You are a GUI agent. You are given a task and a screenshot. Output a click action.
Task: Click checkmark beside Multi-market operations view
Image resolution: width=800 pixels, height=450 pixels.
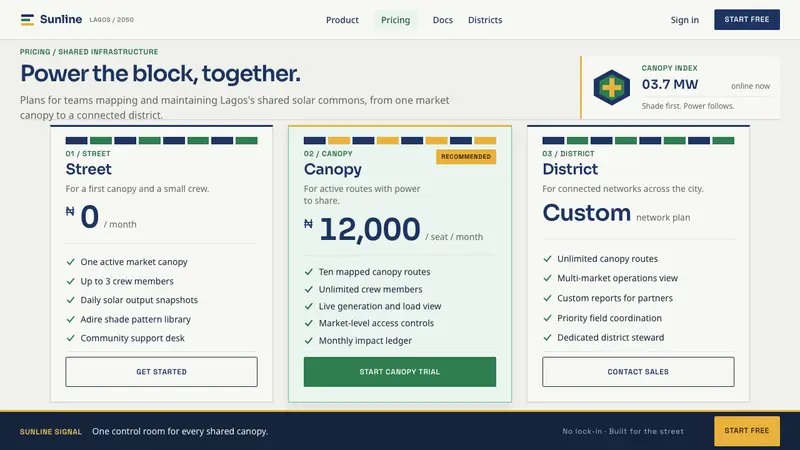(x=547, y=278)
